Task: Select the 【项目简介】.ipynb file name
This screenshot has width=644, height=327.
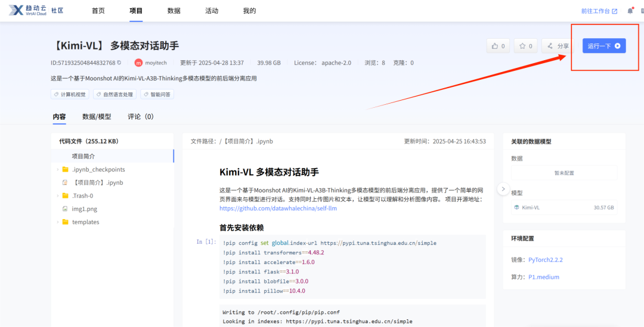Action: 98,183
